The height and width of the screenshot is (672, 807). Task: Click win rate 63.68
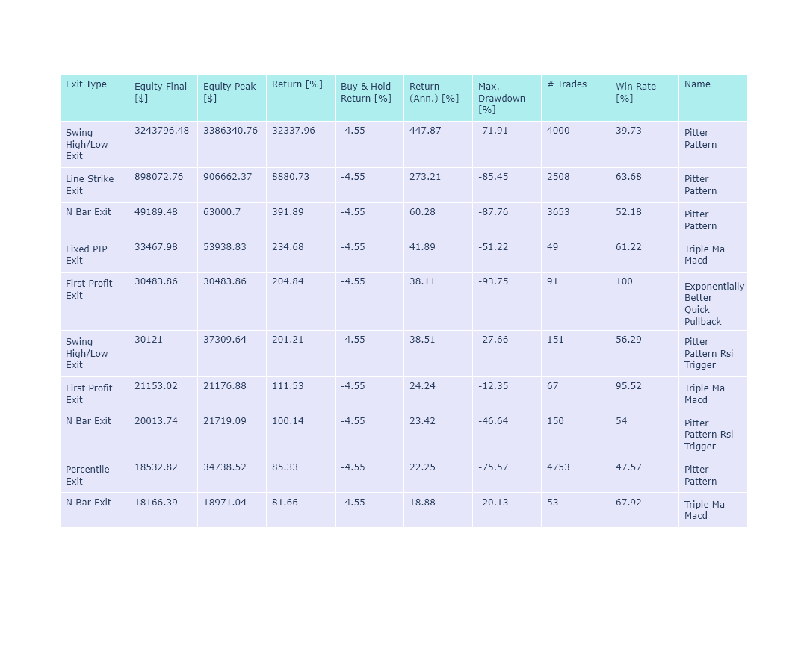(628, 177)
